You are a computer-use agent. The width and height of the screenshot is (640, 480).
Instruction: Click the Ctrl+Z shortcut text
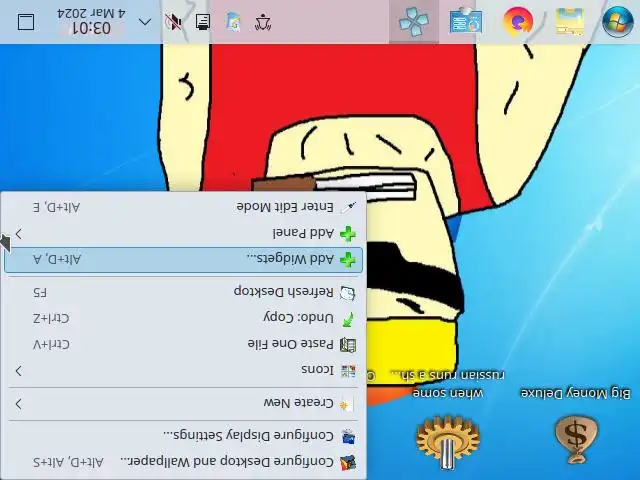pyautogui.click(x=51, y=318)
